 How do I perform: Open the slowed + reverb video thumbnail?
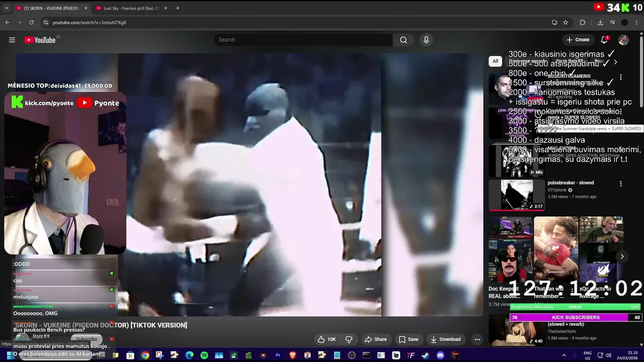pyautogui.click(x=517, y=330)
